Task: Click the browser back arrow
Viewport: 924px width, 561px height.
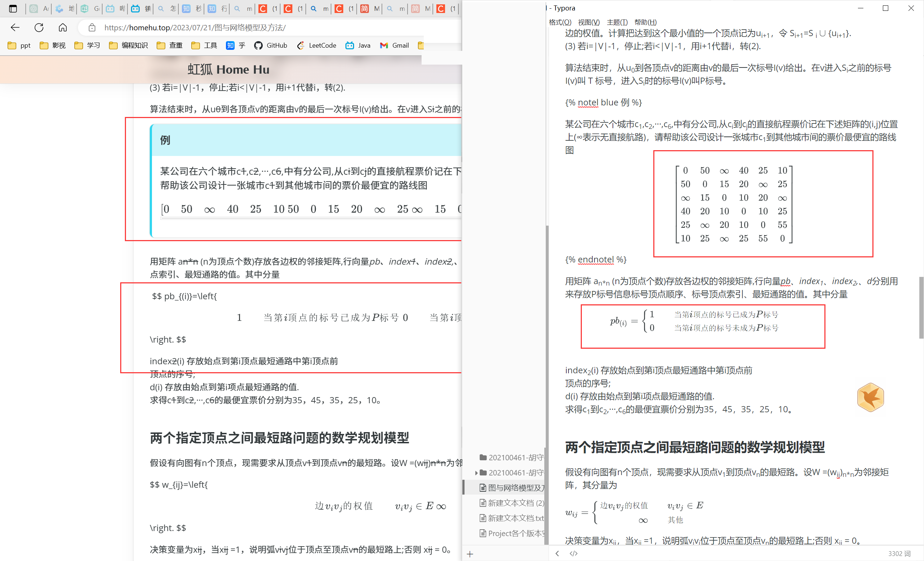Action: [x=15, y=27]
